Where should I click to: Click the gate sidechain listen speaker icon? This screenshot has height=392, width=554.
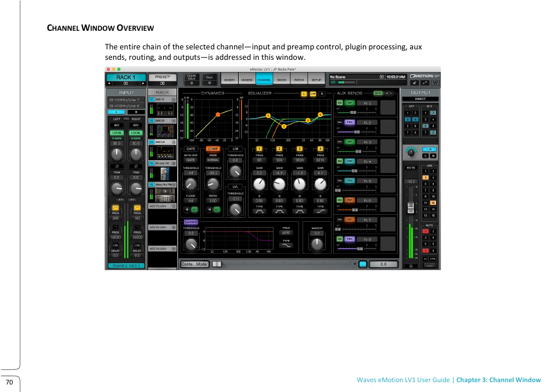point(187,210)
